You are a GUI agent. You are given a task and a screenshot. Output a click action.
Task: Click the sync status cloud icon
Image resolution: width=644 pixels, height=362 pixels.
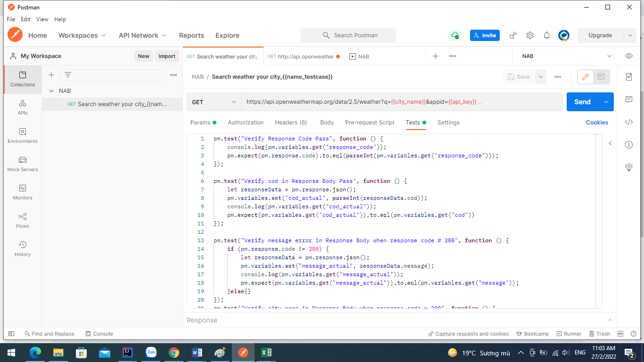point(455,35)
